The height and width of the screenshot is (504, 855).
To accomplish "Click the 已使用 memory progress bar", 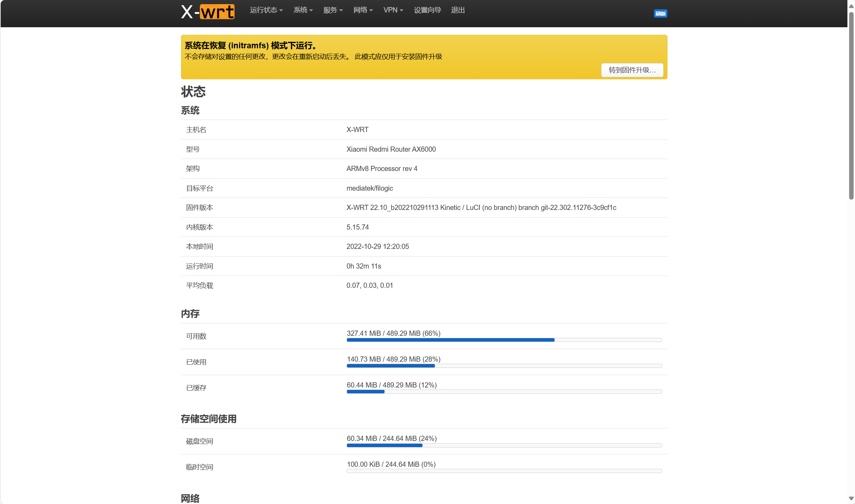I will pos(504,366).
